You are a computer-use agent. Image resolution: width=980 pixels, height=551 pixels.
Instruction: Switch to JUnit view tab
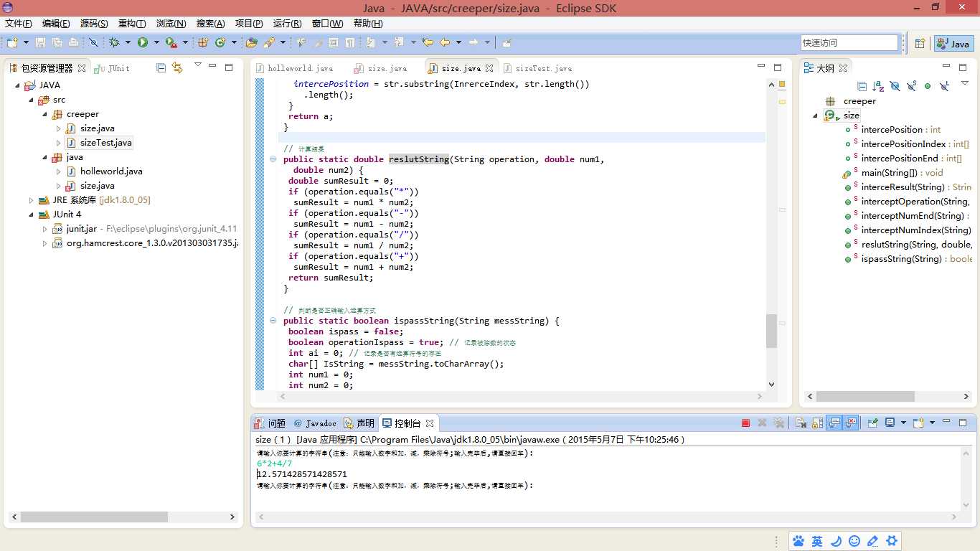(113, 68)
